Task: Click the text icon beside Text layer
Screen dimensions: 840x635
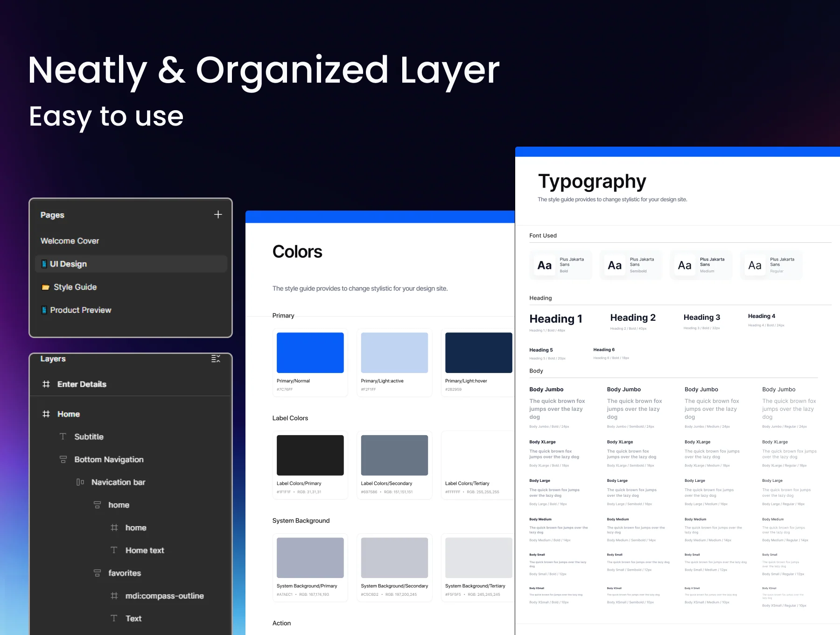Action: click(114, 618)
